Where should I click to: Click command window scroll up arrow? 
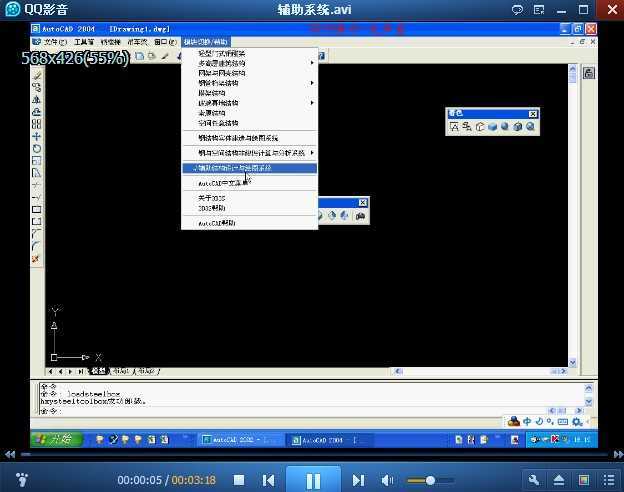coord(589,388)
